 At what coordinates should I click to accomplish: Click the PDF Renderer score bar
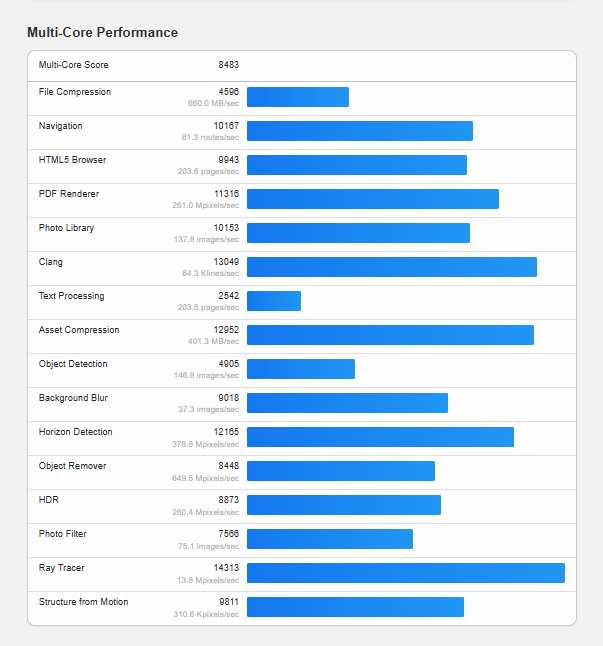pos(372,199)
